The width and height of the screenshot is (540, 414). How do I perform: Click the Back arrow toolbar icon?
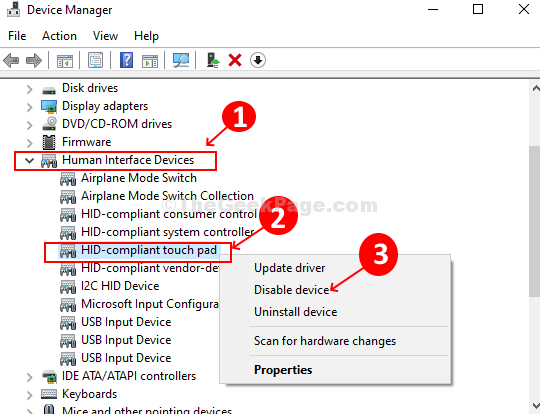click(x=11, y=61)
